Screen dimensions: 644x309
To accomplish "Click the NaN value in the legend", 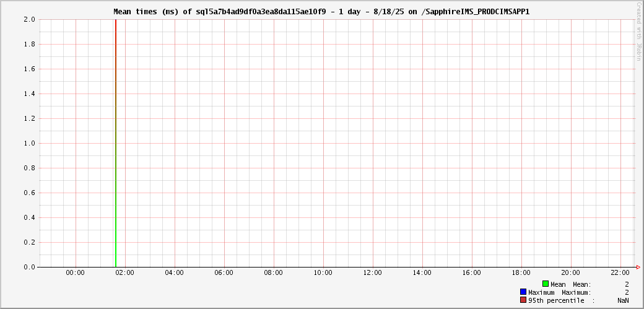I will click(x=623, y=301).
